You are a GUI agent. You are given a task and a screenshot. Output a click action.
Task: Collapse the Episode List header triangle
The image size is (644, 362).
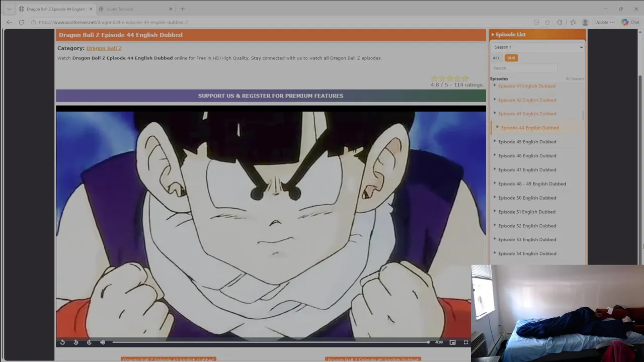[493, 35]
